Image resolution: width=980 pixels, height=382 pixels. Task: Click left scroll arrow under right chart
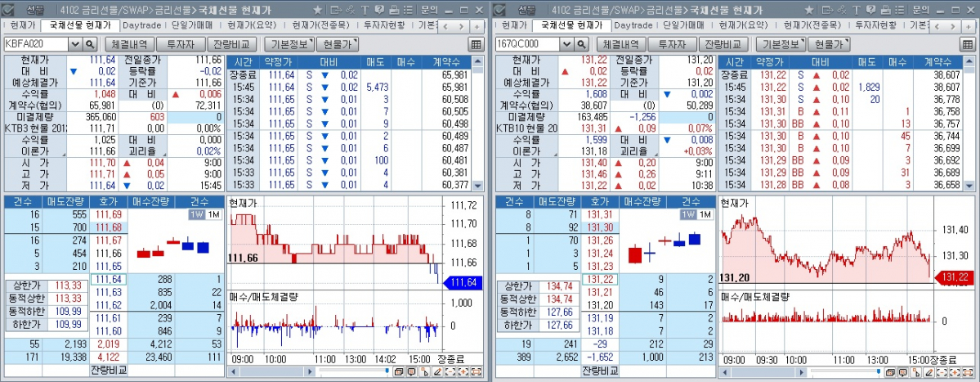click(x=725, y=372)
